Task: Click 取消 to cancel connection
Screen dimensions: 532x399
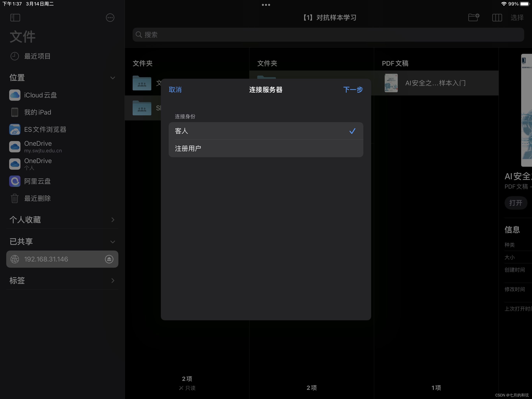Action: pos(175,90)
